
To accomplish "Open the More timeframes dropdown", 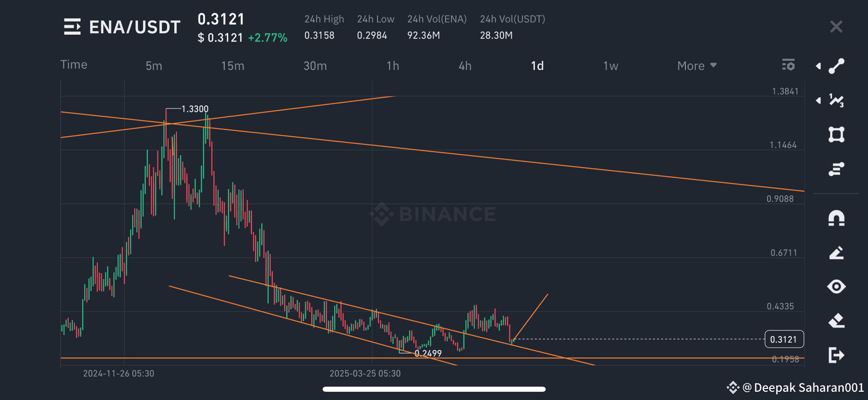I will 696,66.
